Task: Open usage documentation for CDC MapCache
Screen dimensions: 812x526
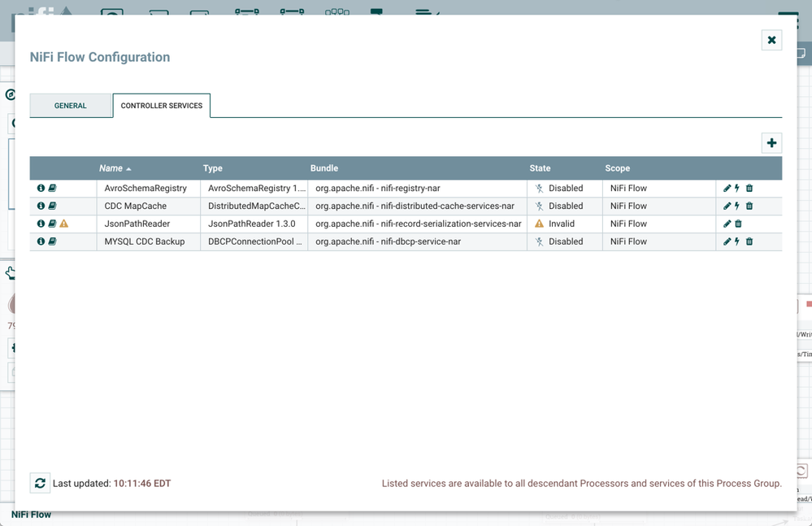Action: point(52,206)
